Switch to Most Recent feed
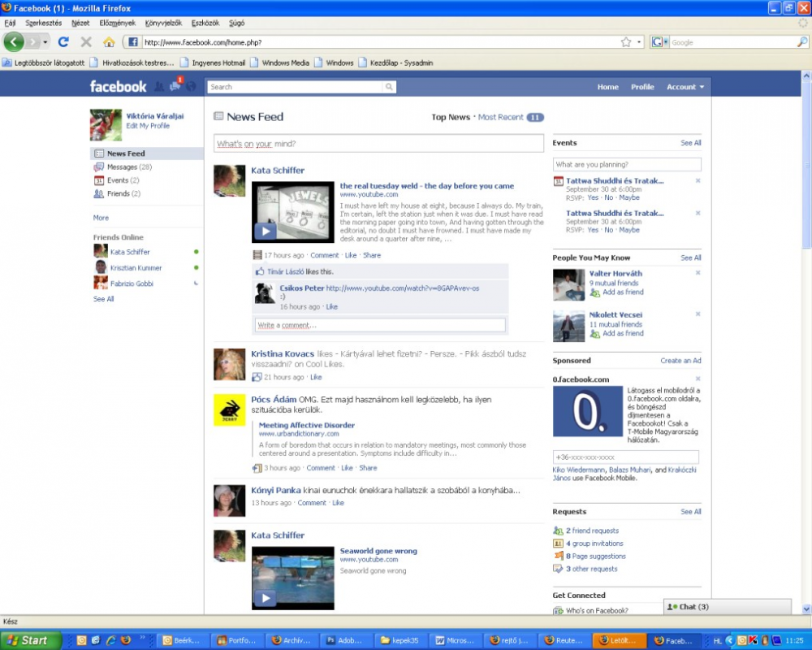 500,117
